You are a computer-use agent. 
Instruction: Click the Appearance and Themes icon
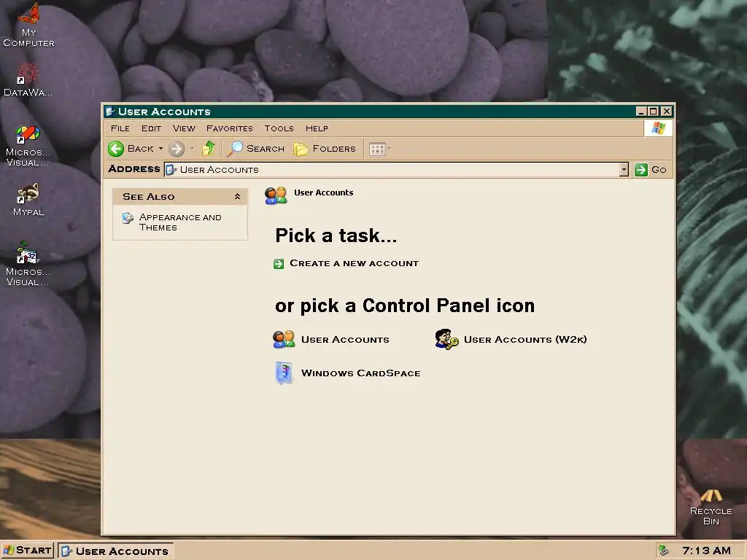[127, 218]
